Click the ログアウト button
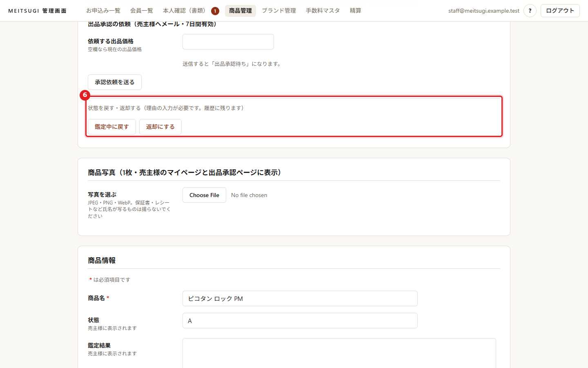 (x=560, y=11)
